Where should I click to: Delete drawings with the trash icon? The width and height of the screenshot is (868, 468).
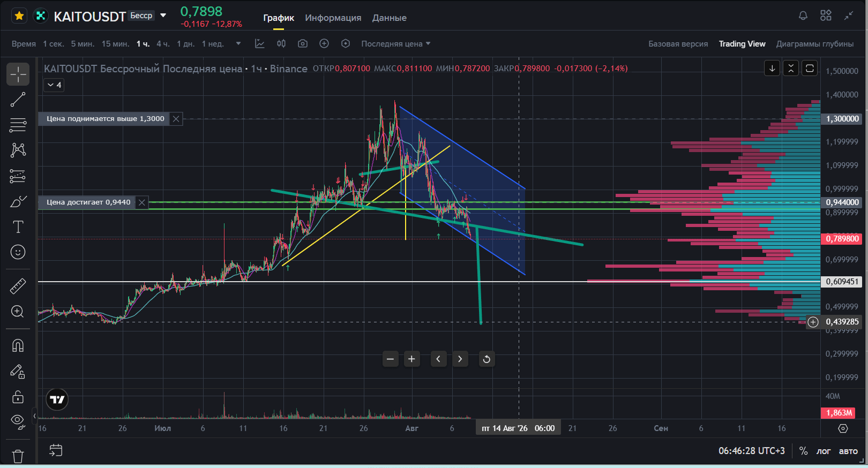click(x=18, y=456)
